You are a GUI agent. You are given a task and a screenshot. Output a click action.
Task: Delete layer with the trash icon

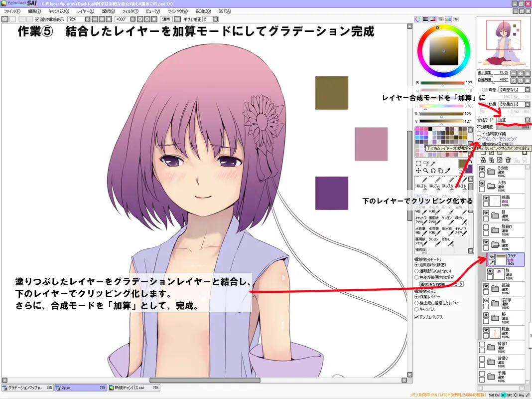tap(508, 160)
